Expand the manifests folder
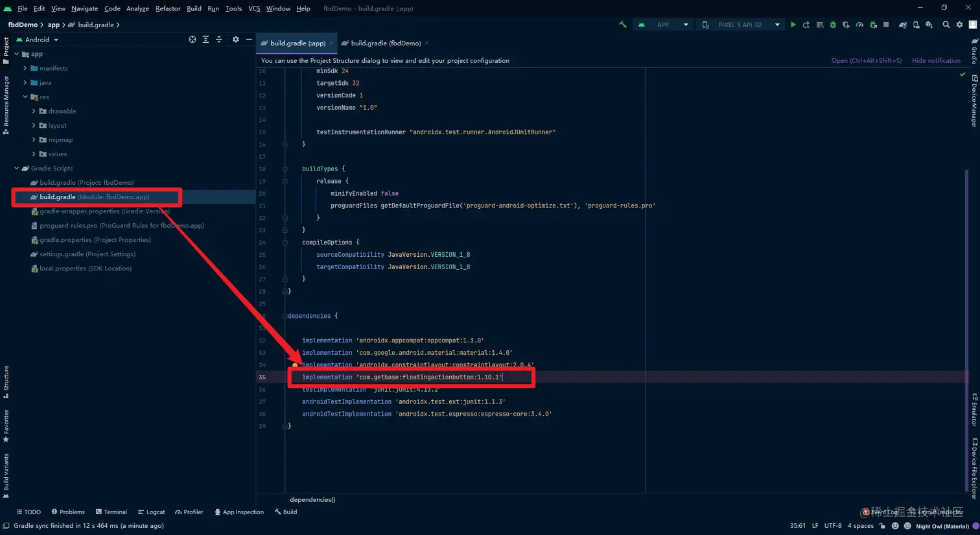This screenshot has height=535, width=980. tap(25, 68)
